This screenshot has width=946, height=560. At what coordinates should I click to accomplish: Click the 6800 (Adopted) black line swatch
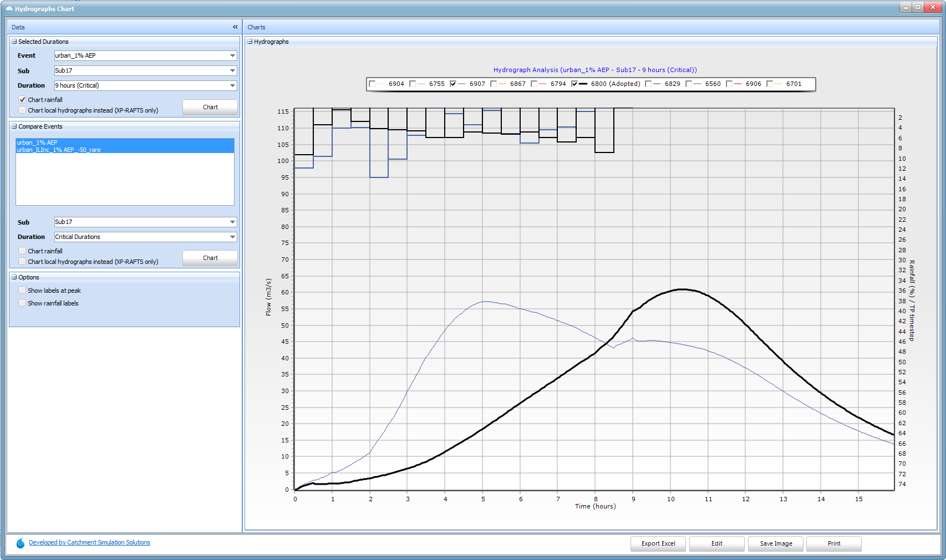click(583, 84)
